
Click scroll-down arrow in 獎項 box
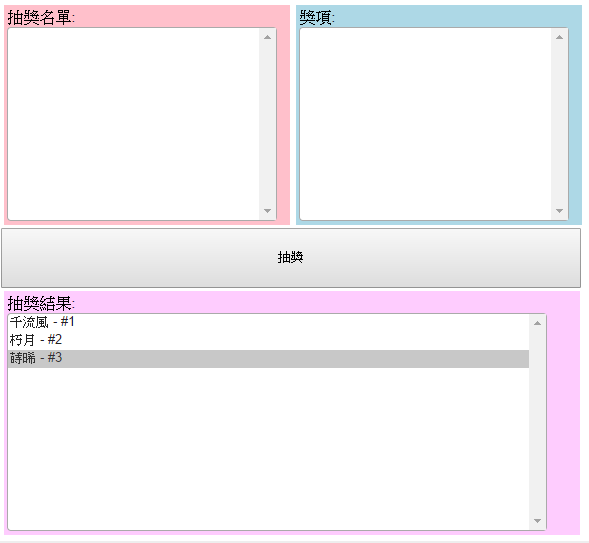click(559, 211)
